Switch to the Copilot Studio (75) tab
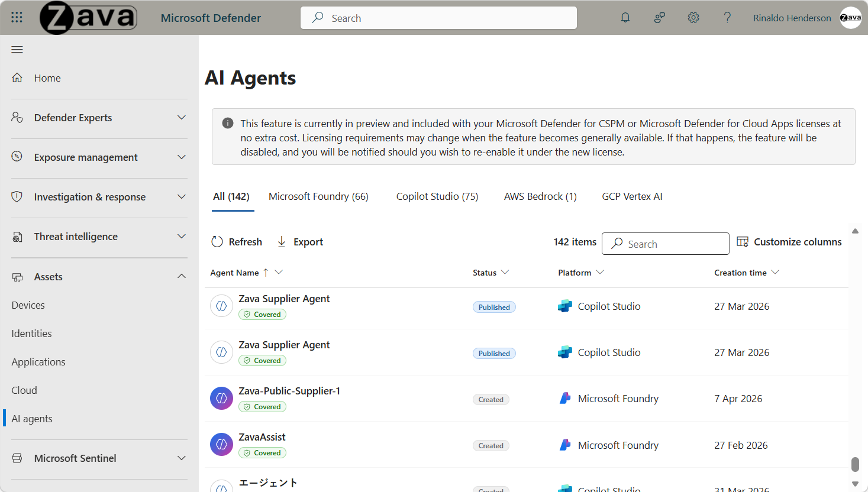Screen dimensions: 868x492 tap(437, 196)
